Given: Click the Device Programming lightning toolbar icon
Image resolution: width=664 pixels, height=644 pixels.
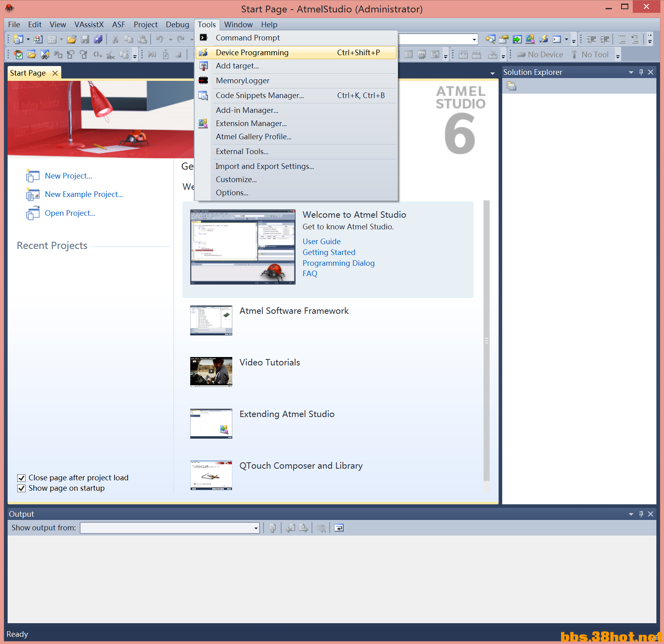Looking at the screenshot, I should click(x=543, y=39).
